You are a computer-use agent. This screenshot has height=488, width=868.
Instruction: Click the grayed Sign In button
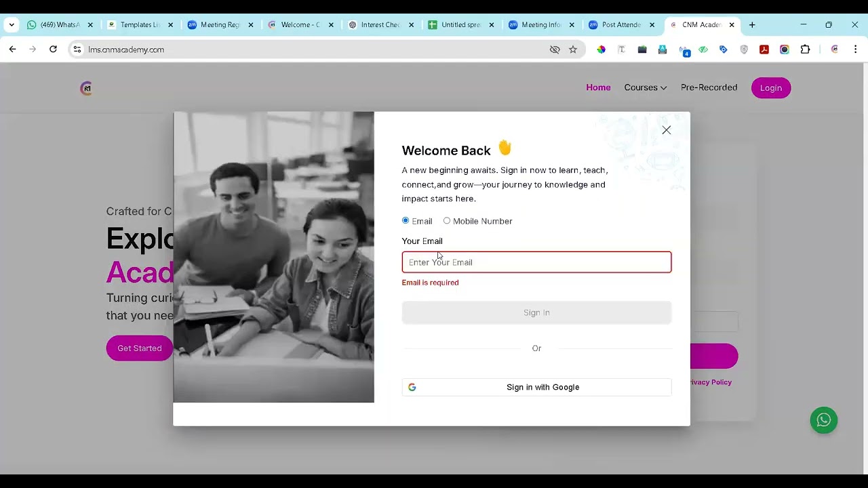tap(536, 312)
